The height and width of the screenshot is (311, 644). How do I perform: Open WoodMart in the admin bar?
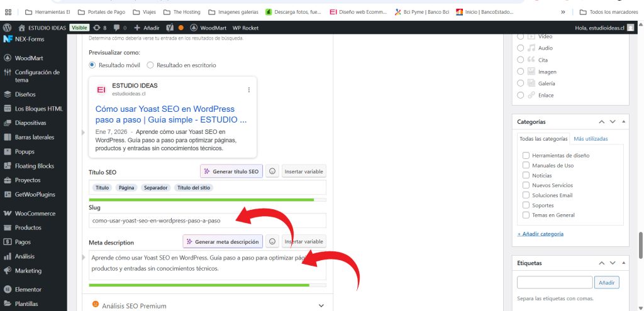[208, 28]
